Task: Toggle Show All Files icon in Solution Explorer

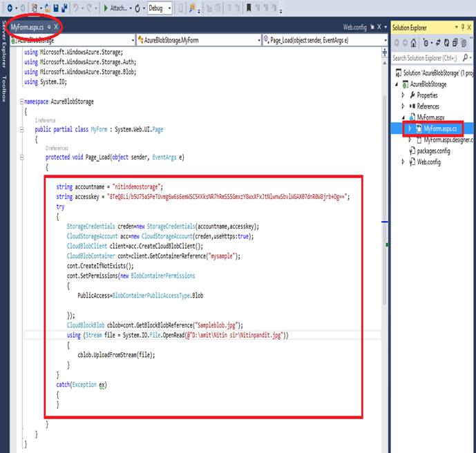Action: 464,43
